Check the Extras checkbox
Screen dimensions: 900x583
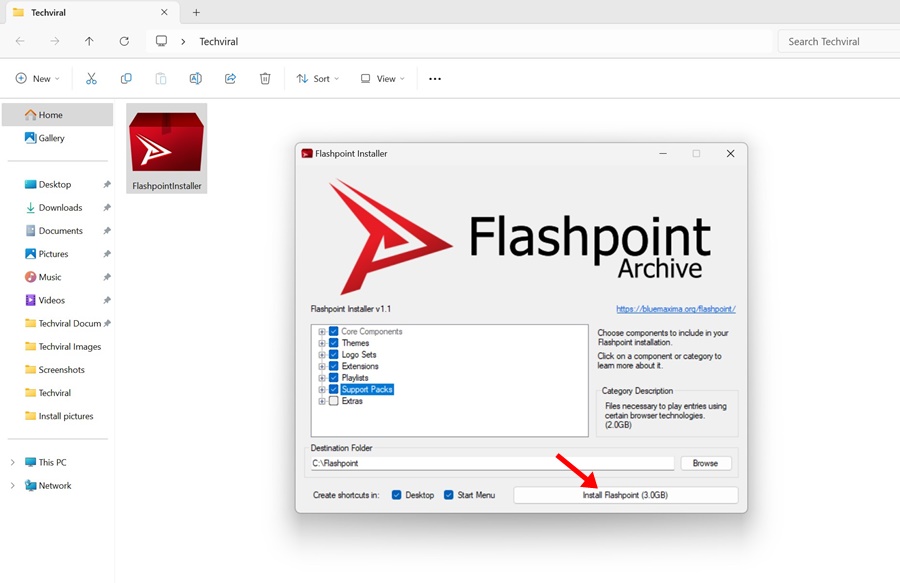(x=333, y=401)
